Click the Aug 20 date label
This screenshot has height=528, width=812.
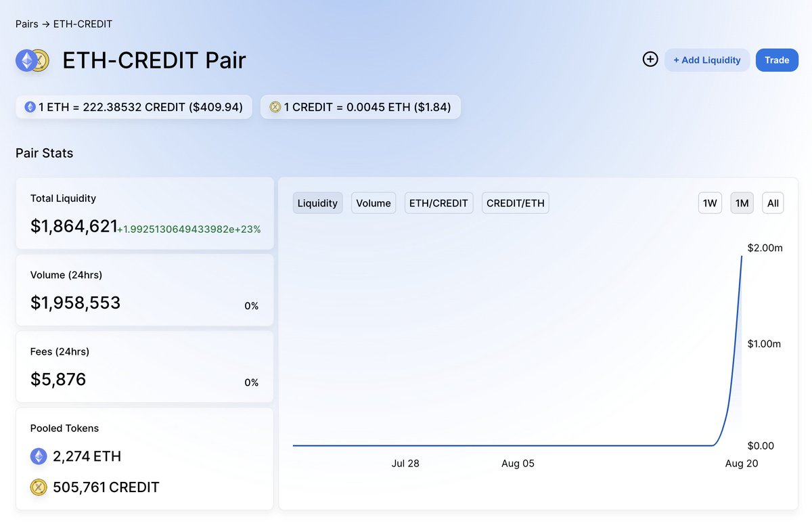[x=742, y=464]
